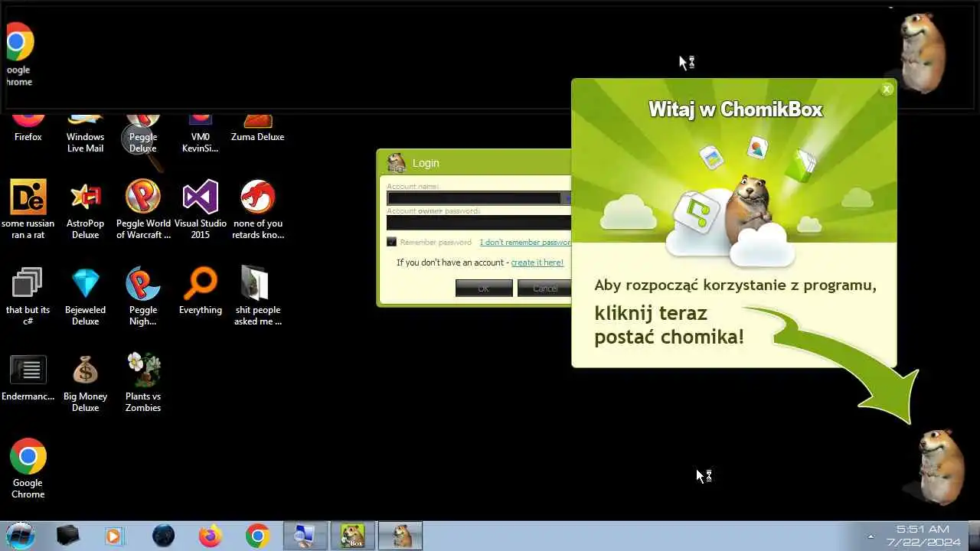Dismiss the Login dialog with Cancel
This screenshot has width=980, height=551.
coord(544,289)
